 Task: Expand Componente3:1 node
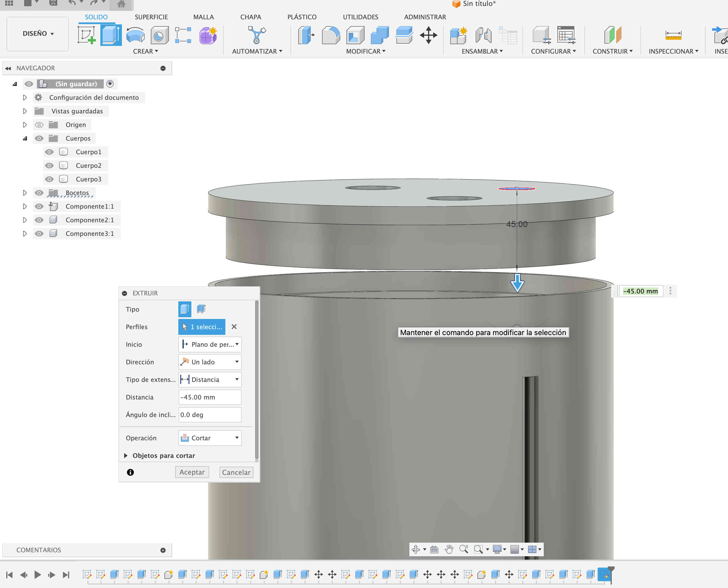[x=25, y=233]
